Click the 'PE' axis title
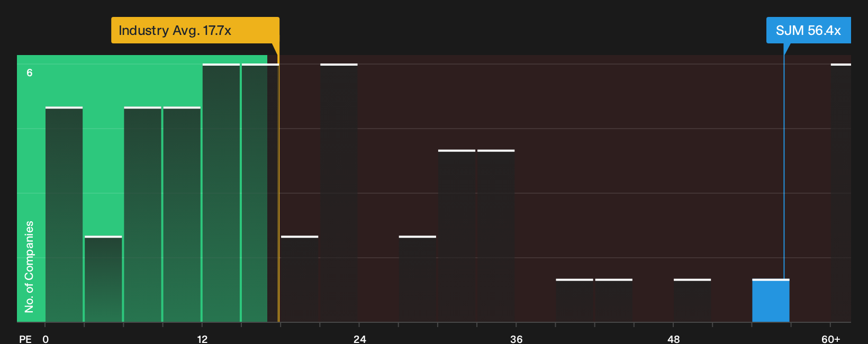Image resolution: width=868 pixels, height=344 pixels. [x=25, y=339]
